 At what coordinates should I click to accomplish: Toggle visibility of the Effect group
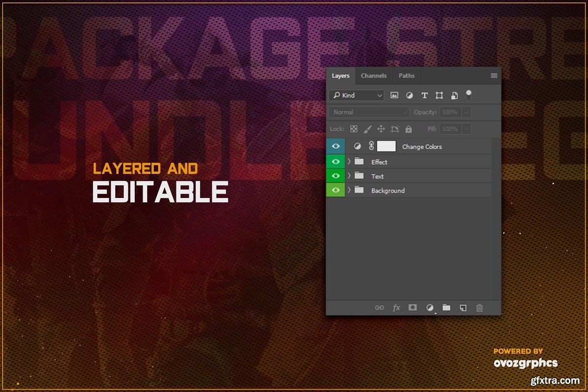point(336,162)
